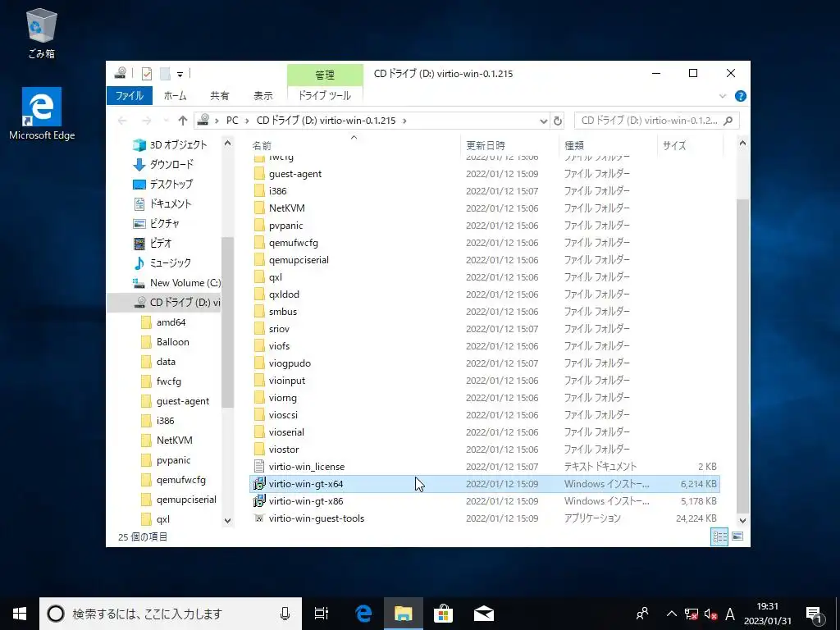
Task: Open the ファイル menu tab
Action: tap(130, 95)
